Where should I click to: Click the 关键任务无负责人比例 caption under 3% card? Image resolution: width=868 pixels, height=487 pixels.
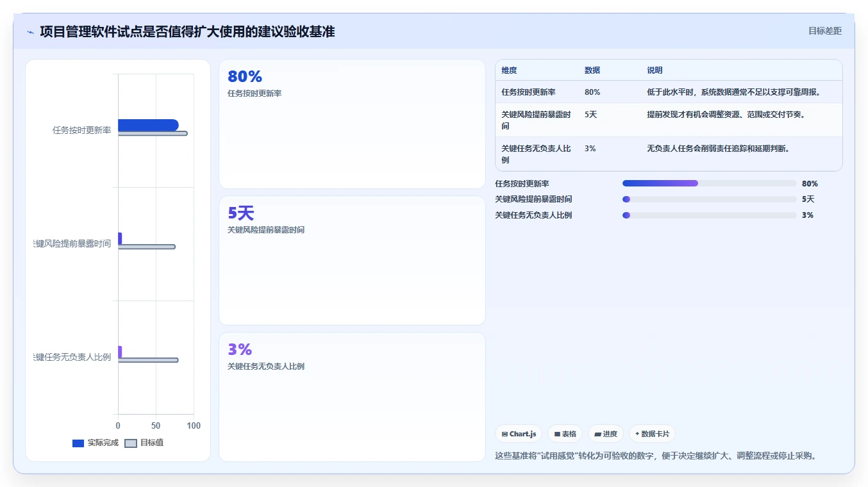(x=266, y=367)
